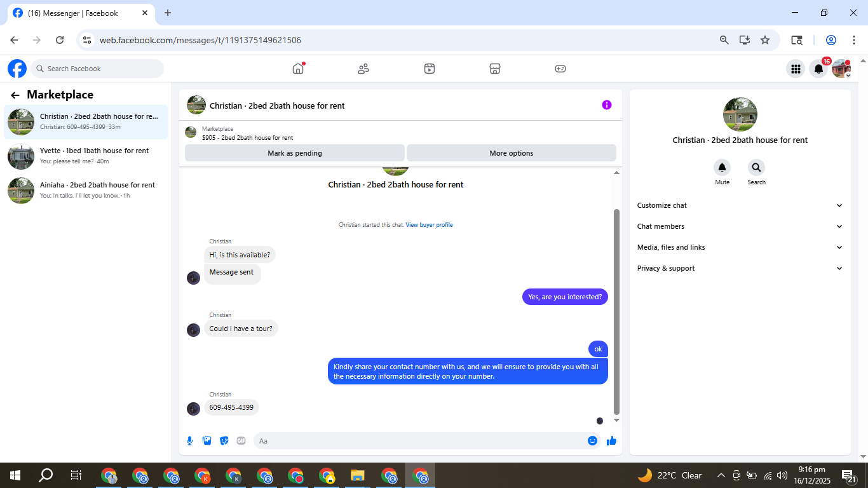Viewport: 868px width, 488px height.
Task: Mute this chat with the bell icon
Action: [722, 168]
